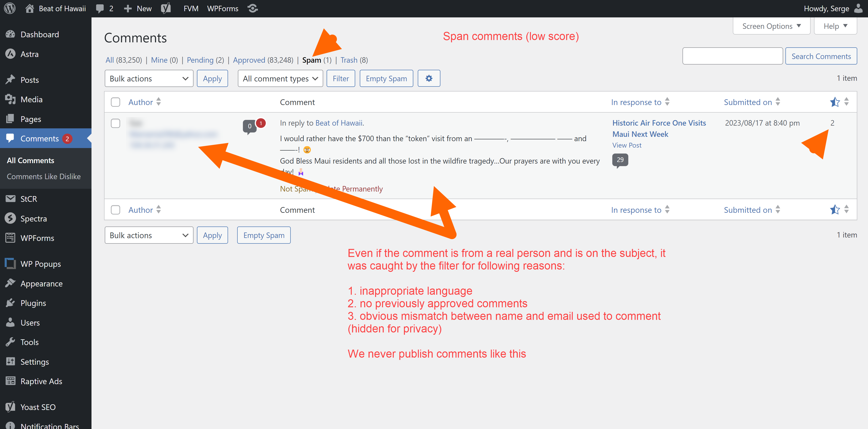The height and width of the screenshot is (429, 868).
Task: Click the Yoast SEO icon in the top bar
Action: [x=165, y=8]
